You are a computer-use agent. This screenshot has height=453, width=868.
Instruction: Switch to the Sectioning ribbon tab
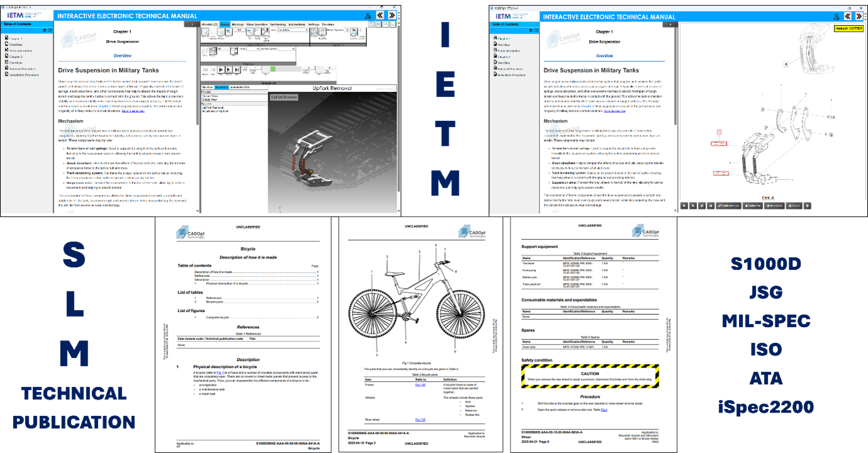point(278,25)
